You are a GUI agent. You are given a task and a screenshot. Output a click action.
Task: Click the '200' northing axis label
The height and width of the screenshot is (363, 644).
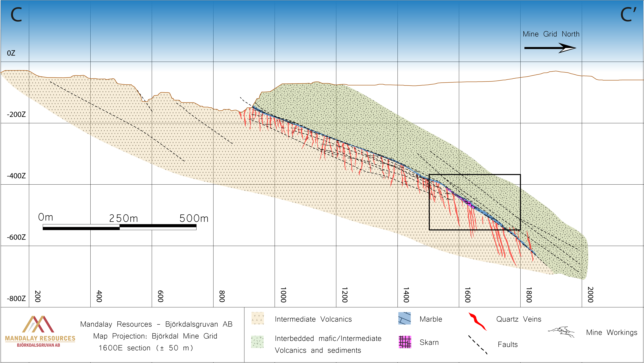(x=38, y=296)
